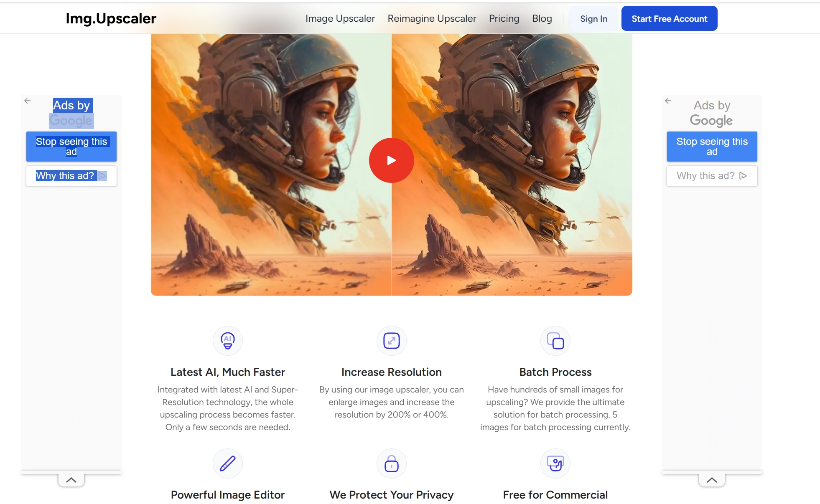Go to the Pricing page
The height and width of the screenshot is (504, 820).
click(504, 18)
